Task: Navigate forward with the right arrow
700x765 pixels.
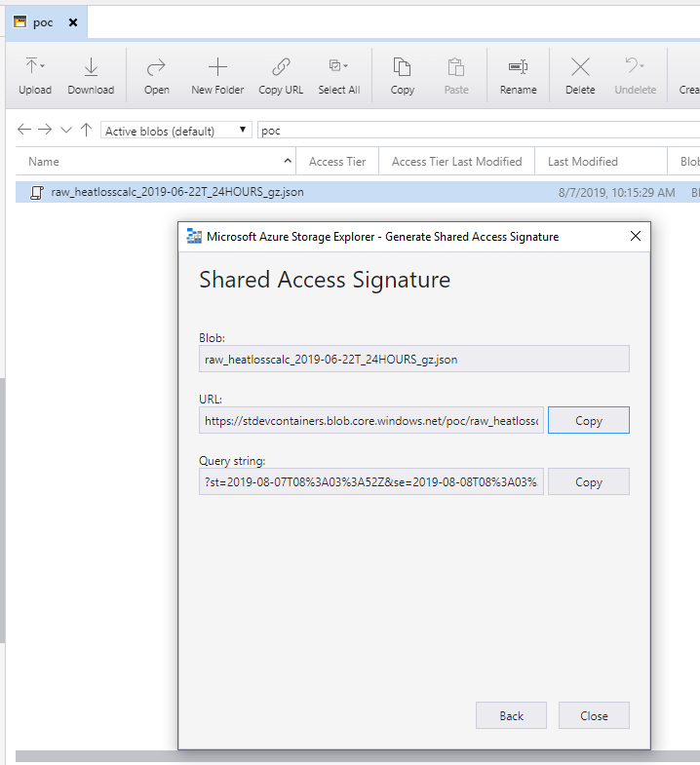Action: (x=45, y=130)
